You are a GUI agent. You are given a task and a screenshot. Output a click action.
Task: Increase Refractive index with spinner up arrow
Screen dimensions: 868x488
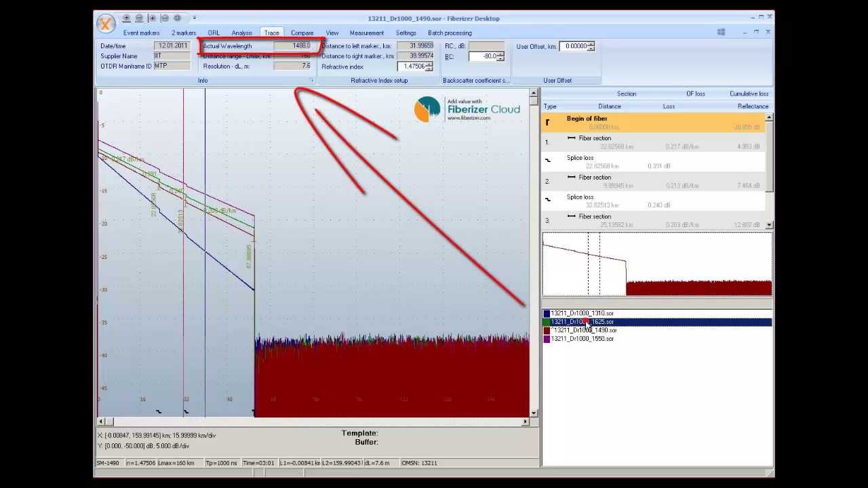tap(429, 64)
